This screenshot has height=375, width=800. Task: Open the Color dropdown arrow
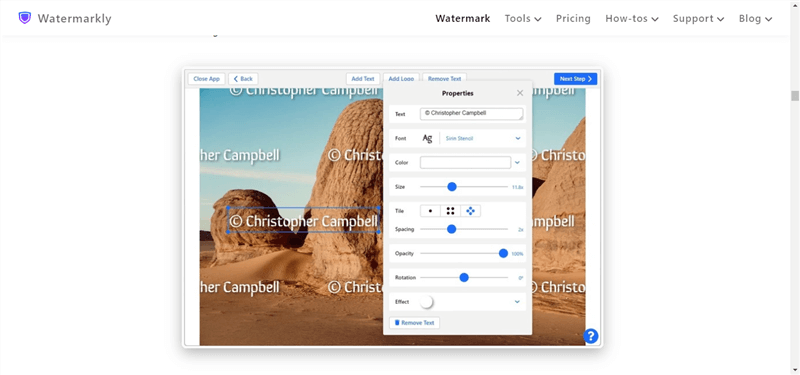pyautogui.click(x=517, y=162)
